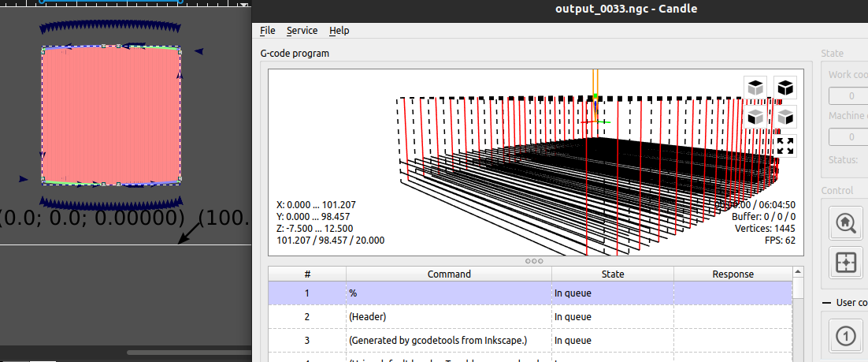Select the (Header) command row
868x362 pixels.
pos(530,316)
